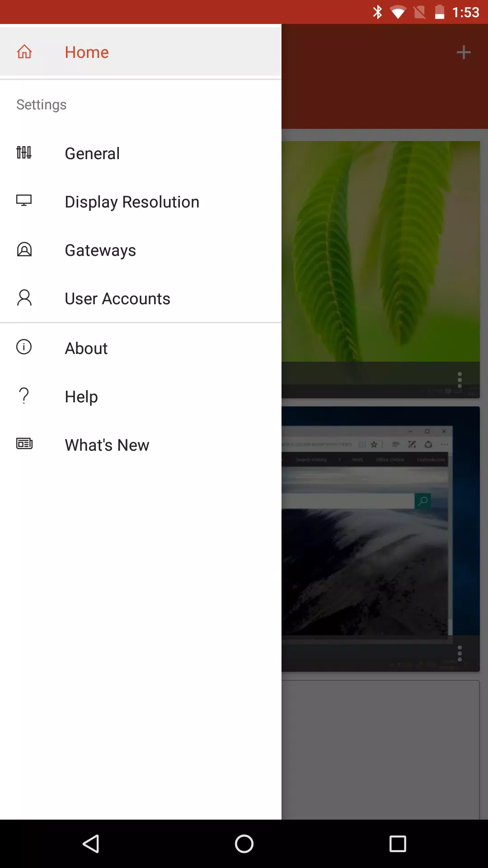Tap the User Accounts person icon
Screen dimensions: 488x868
tap(24, 298)
